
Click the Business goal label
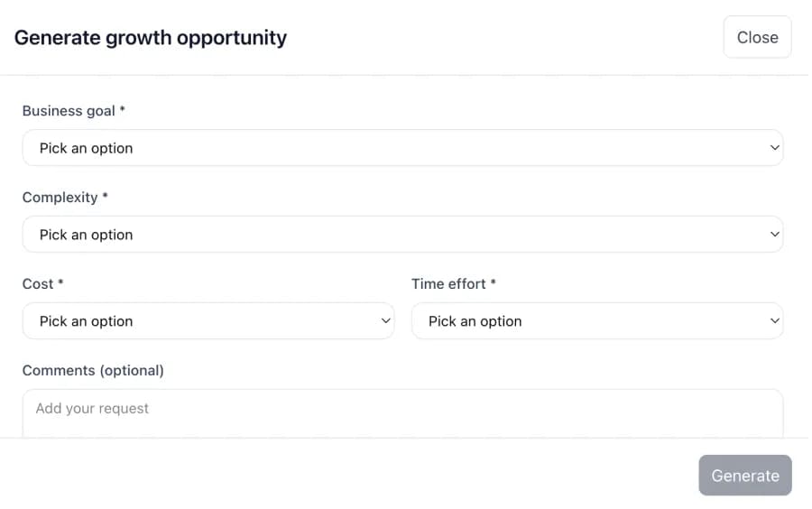tap(69, 111)
